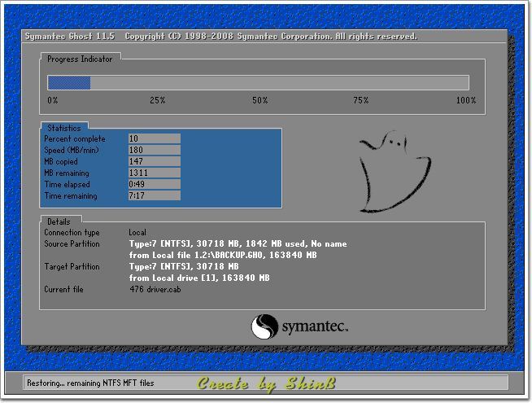Click the symantec wordmark text
This screenshot has height=403, width=532.
pyautogui.click(x=315, y=326)
